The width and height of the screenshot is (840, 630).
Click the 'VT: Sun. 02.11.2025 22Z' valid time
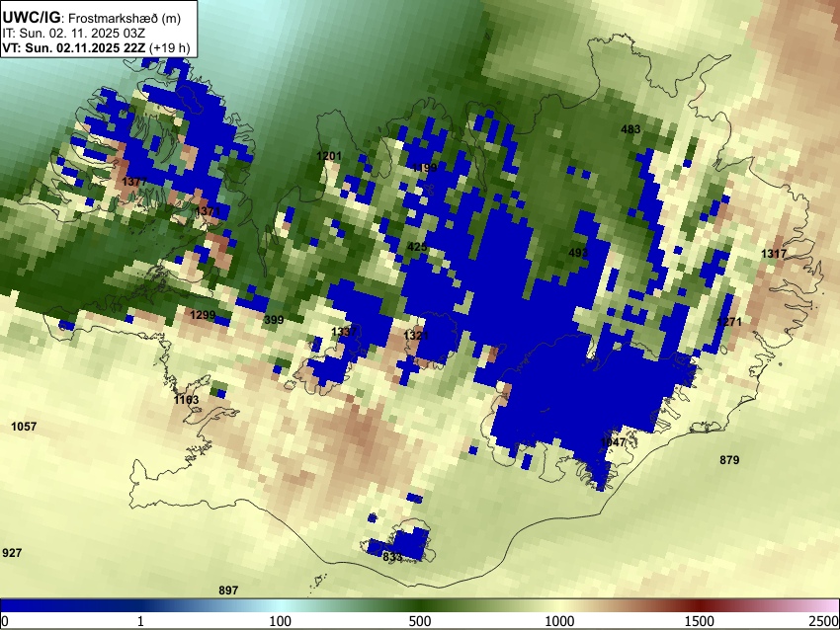click(x=74, y=47)
